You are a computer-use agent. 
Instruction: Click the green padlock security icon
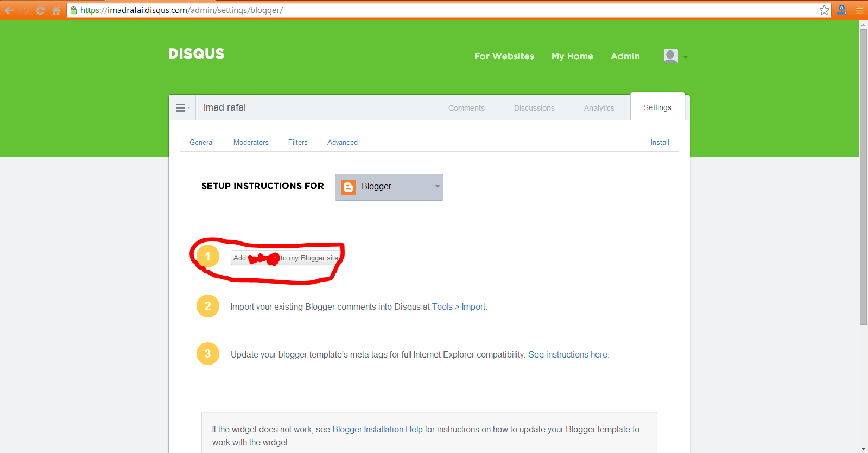[74, 10]
